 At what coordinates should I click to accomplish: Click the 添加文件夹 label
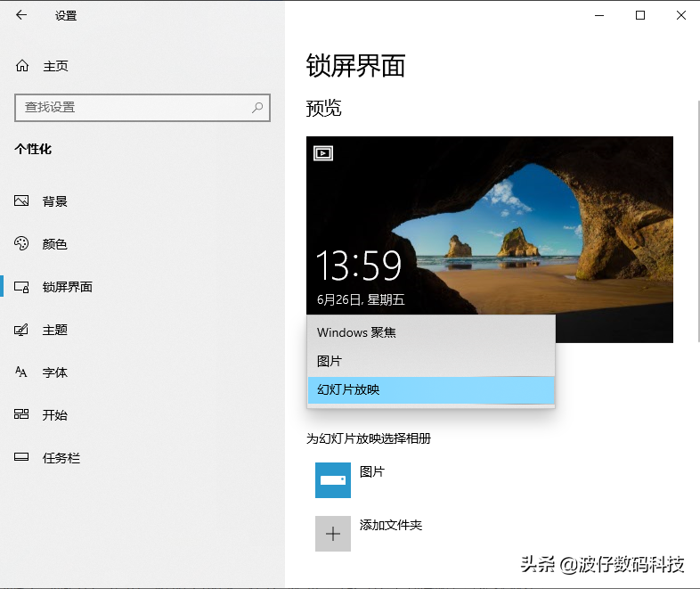point(391,525)
